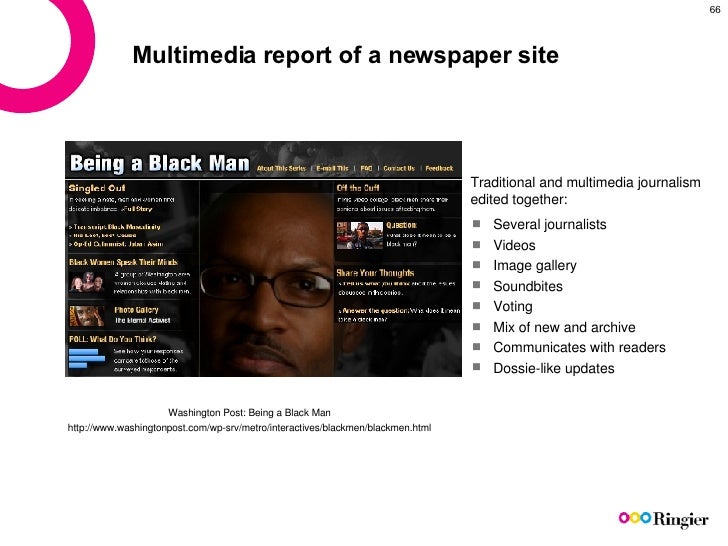728x546 pixels.
Task: Open the Photo Gallery link
Action: (136, 310)
